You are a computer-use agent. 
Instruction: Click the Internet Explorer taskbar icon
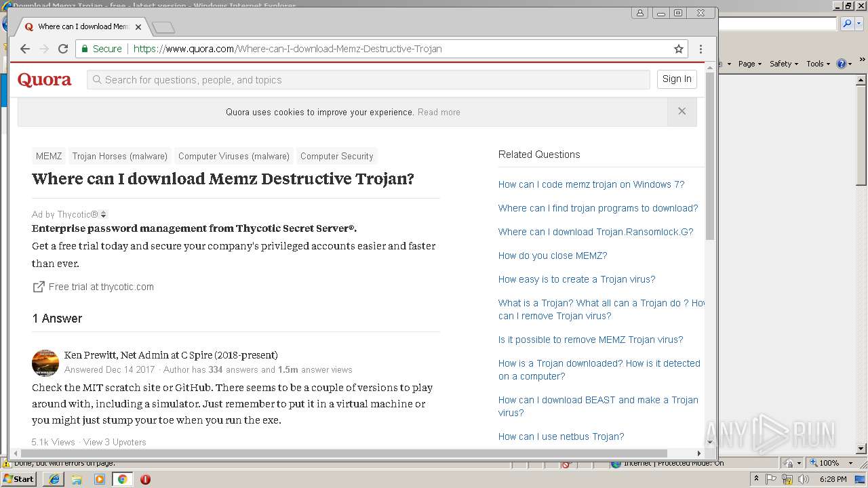(54, 479)
